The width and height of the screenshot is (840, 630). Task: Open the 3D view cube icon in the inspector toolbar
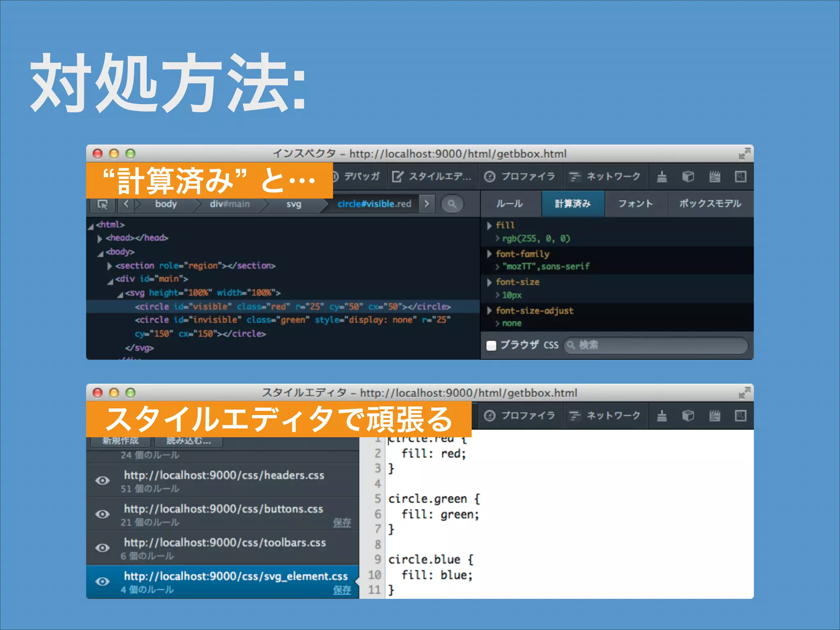(688, 177)
